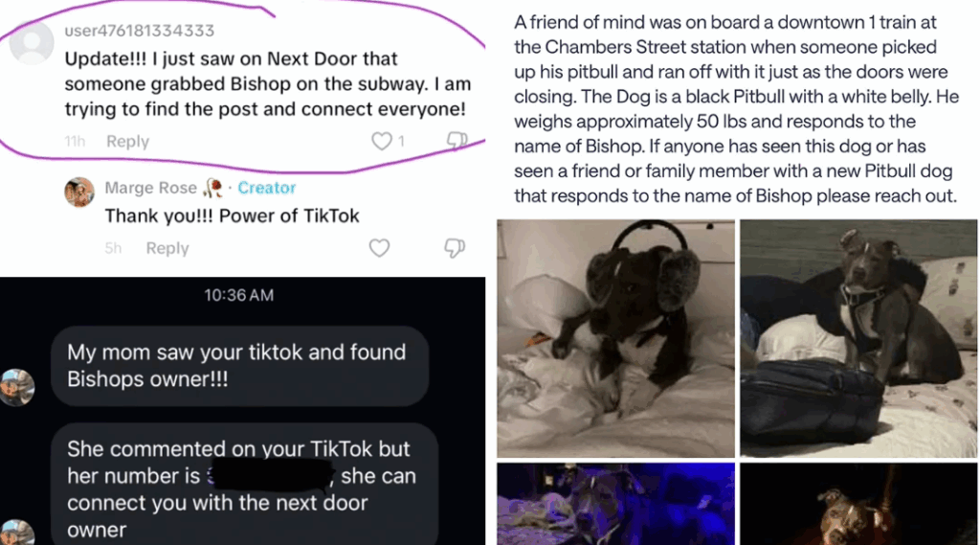Image resolution: width=980 pixels, height=545 pixels.
Task: Select the Chambers Street missing dog post text
Action: [736, 109]
